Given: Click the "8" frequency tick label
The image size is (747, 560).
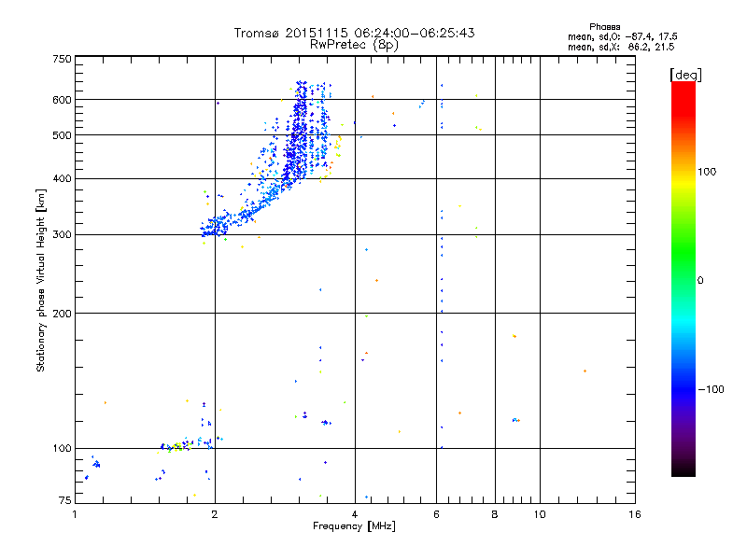Looking at the screenshot, I should tap(495, 514).
